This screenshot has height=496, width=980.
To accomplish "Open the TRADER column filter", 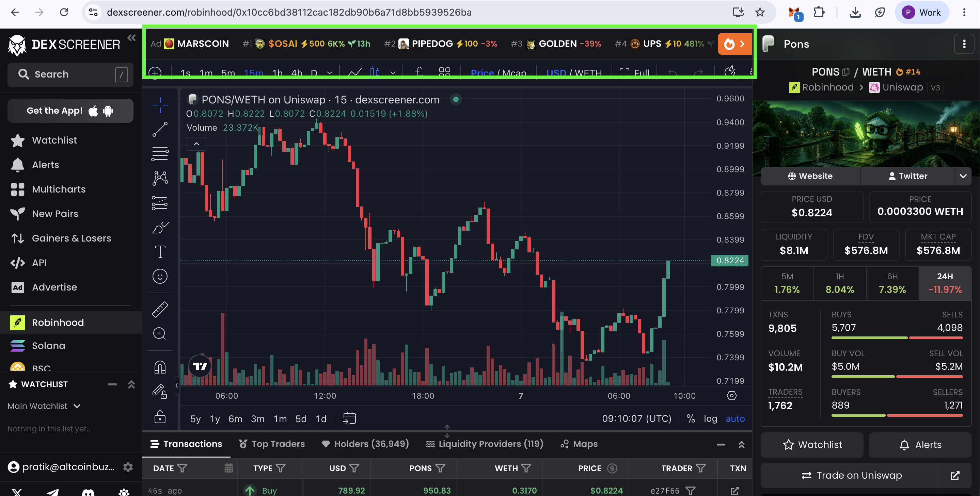I will (x=701, y=468).
